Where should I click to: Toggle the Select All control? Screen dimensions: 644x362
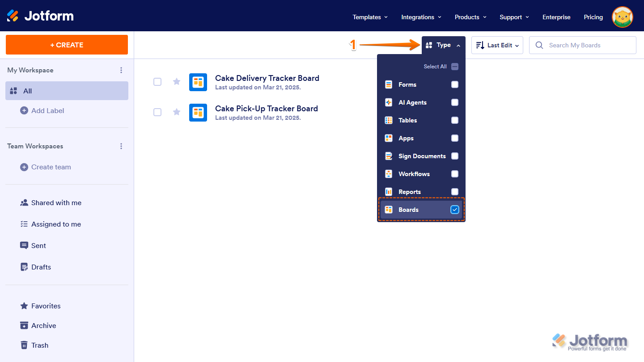(x=454, y=66)
